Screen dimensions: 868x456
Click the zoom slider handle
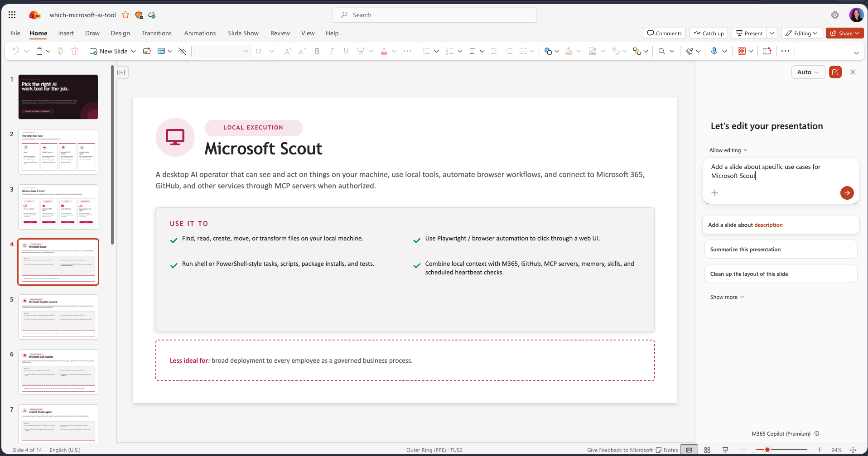coord(767,450)
